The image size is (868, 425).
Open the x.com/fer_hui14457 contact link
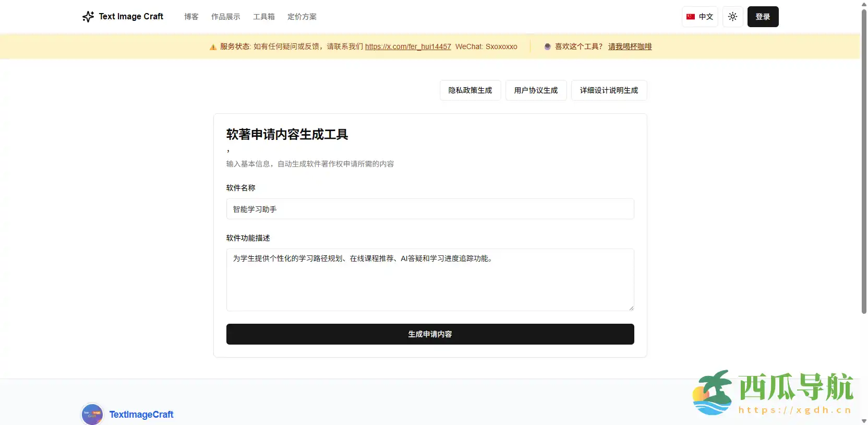[x=407, y=46]
